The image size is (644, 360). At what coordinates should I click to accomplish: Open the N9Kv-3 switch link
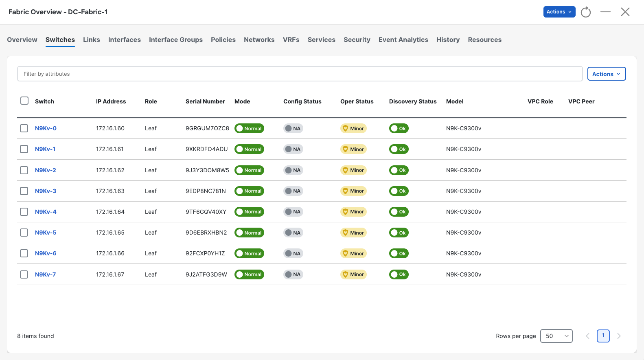click(x=46, y=191)
